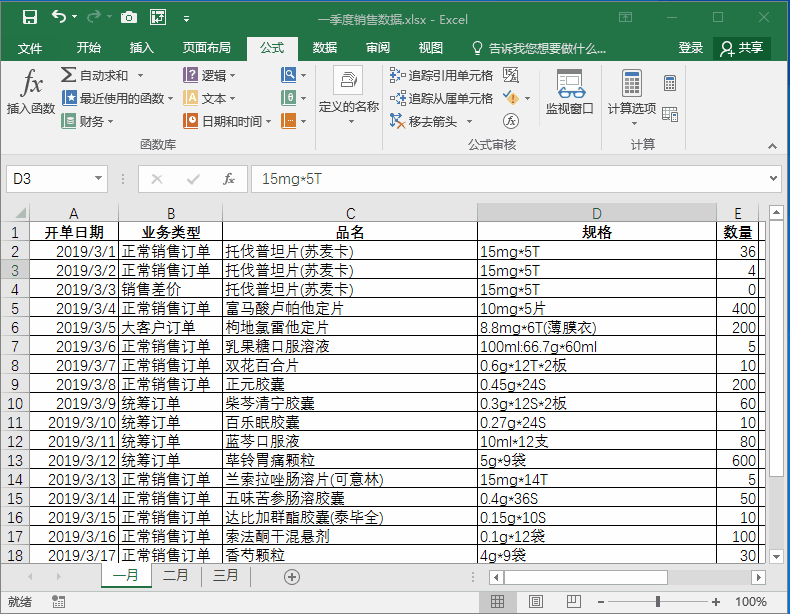
Task: Expand the formula bar
Action: (773, 178)
